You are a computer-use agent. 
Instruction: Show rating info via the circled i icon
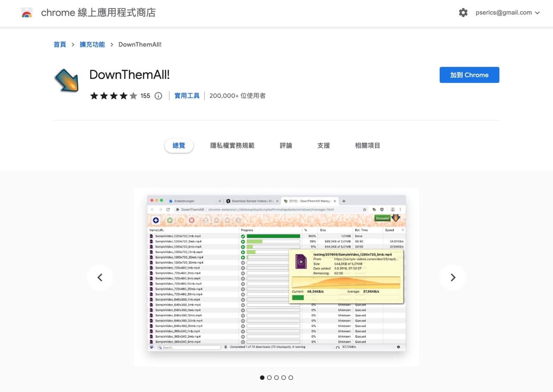(159, 96)
